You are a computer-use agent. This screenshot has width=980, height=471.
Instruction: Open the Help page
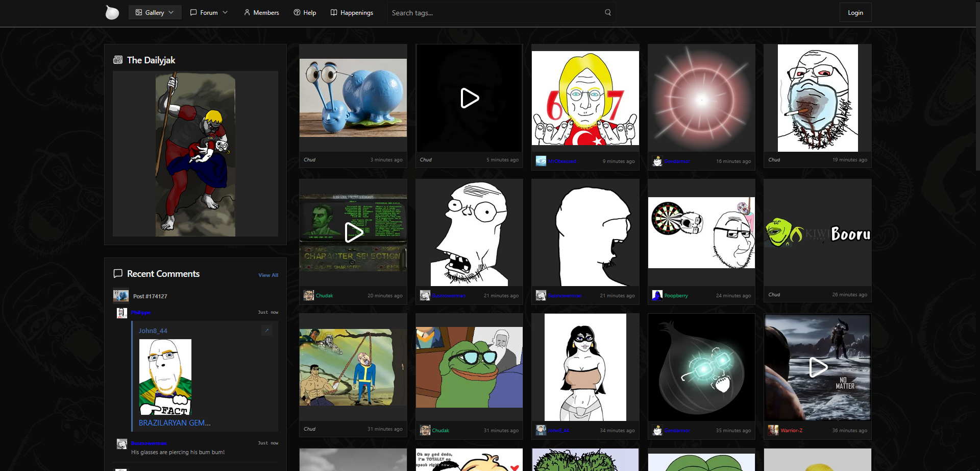coord(305,13)
